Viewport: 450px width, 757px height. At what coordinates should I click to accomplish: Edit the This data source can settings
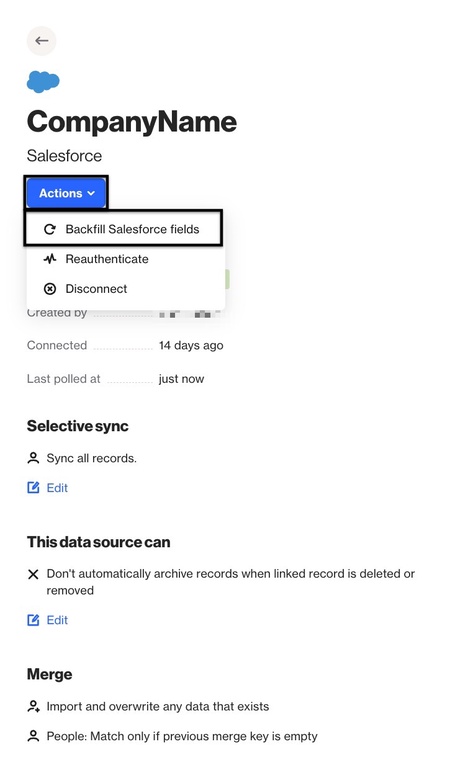coord(47,620)
